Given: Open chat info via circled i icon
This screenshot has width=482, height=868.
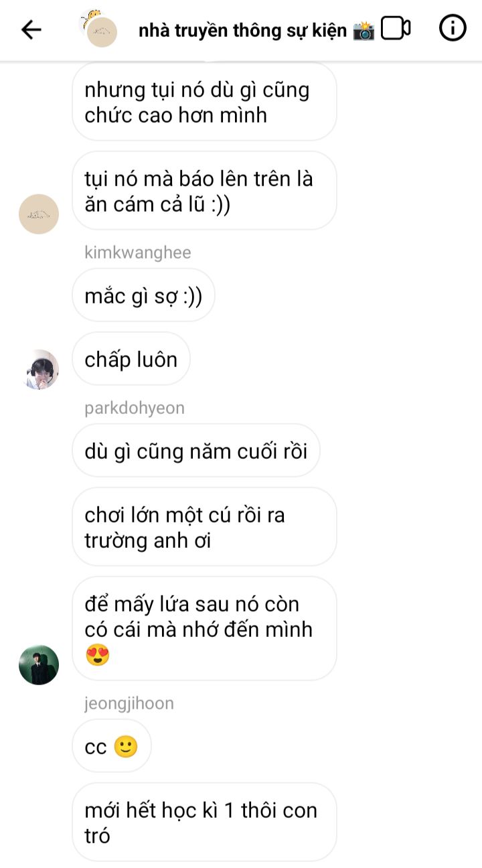Looking at the screenshot, I should point(453,28).
